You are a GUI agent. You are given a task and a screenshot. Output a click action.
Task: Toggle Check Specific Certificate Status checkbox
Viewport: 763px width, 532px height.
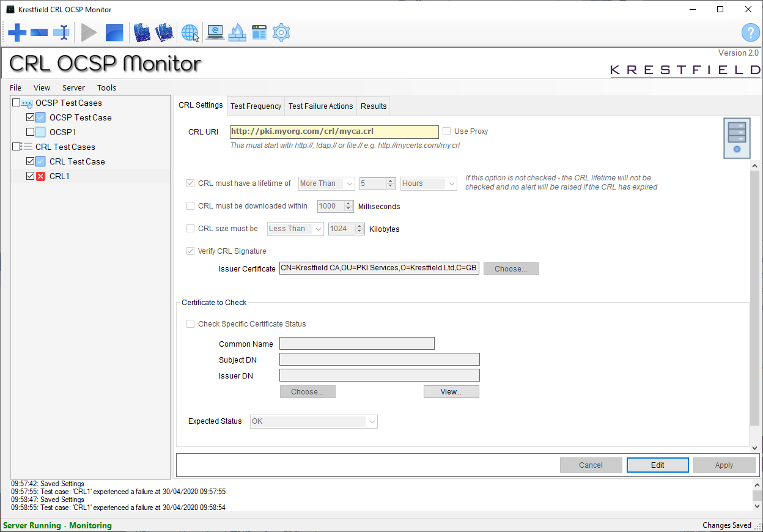click(190, 324)
